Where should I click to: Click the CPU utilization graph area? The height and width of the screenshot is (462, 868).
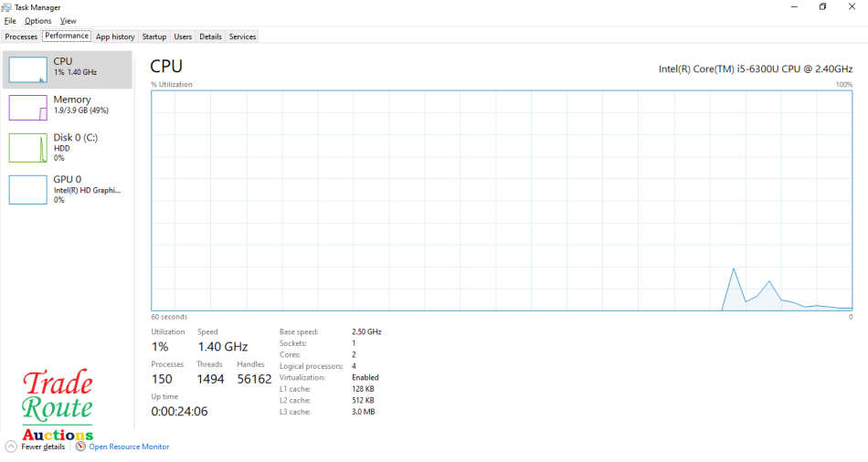click(502, 200)
